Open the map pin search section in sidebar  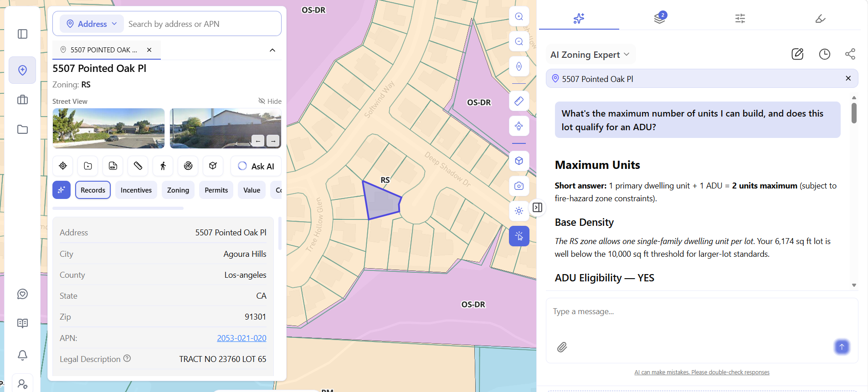pos(22,70)
